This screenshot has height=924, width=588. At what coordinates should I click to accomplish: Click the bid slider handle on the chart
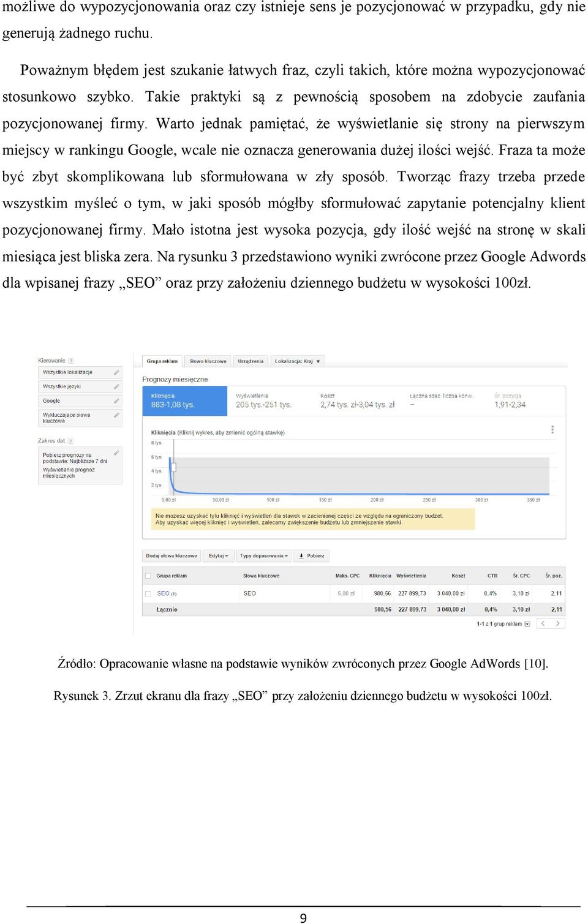click(x=173, y=467)
